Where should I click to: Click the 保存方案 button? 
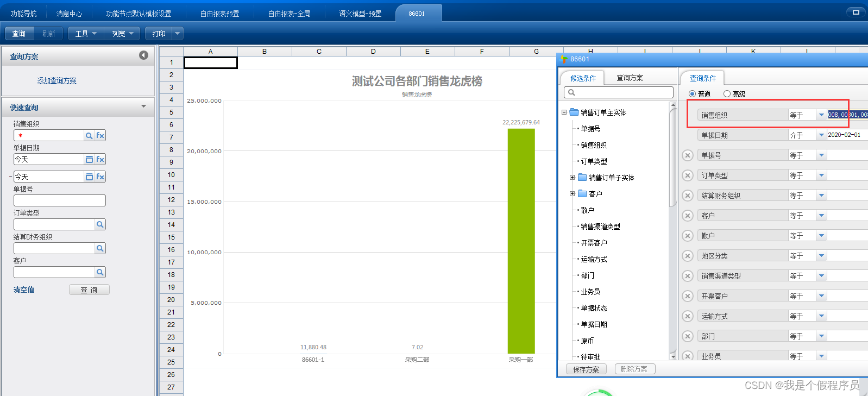[586, 369]
